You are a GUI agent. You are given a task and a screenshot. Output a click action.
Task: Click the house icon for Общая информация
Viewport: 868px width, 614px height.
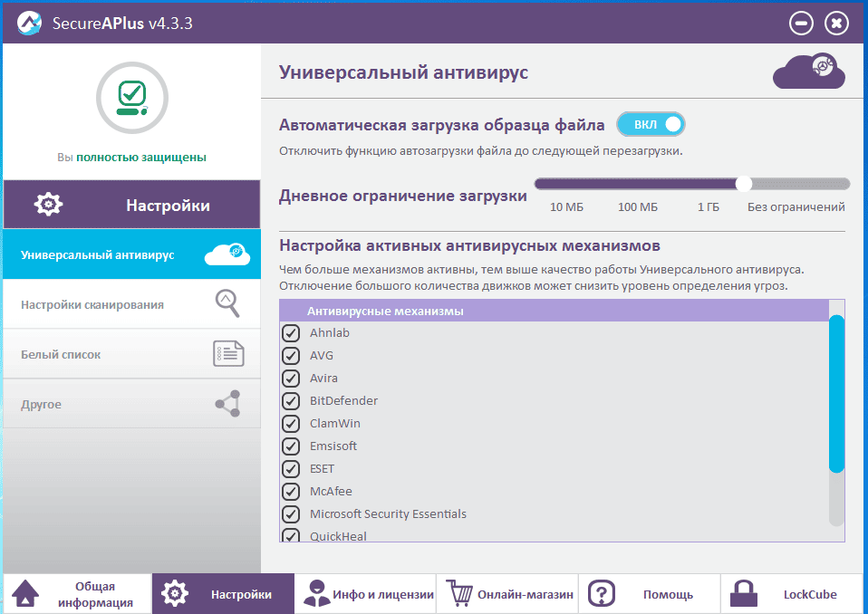tap(24, 594)
